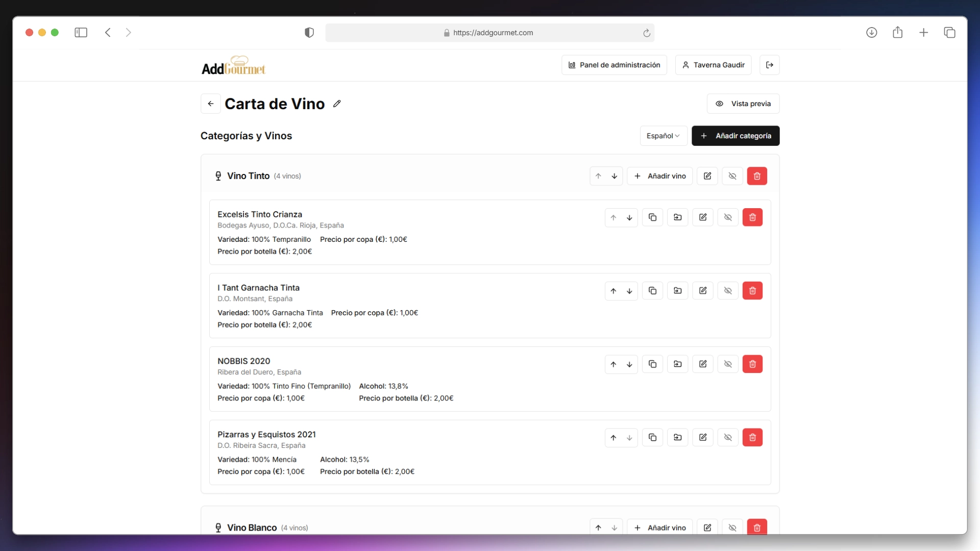Click the AddGourmet logo
Screen dimensions: 980x551
click(233, 65)
